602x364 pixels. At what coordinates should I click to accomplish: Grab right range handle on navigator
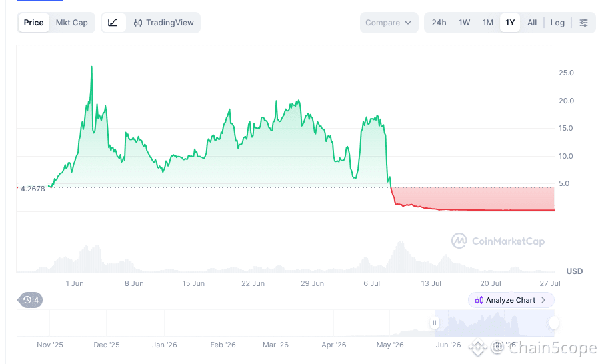[553, 323]
